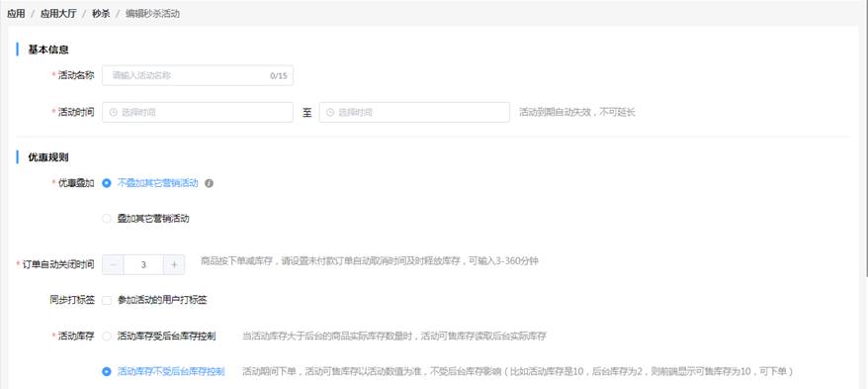Click the 活动名称 label

coord(76,75)
